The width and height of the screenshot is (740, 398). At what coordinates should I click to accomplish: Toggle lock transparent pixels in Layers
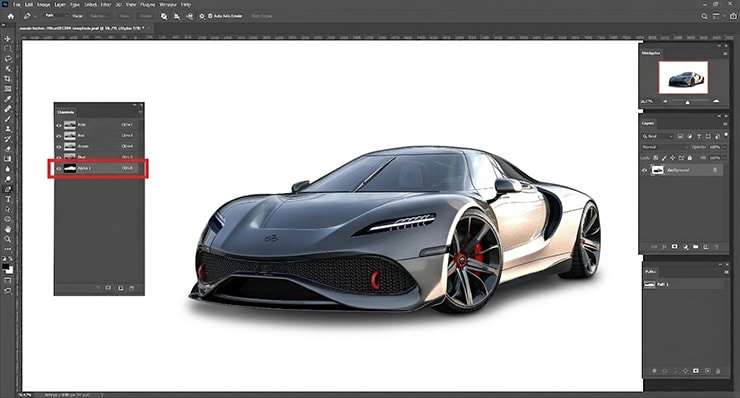[656, 158]
